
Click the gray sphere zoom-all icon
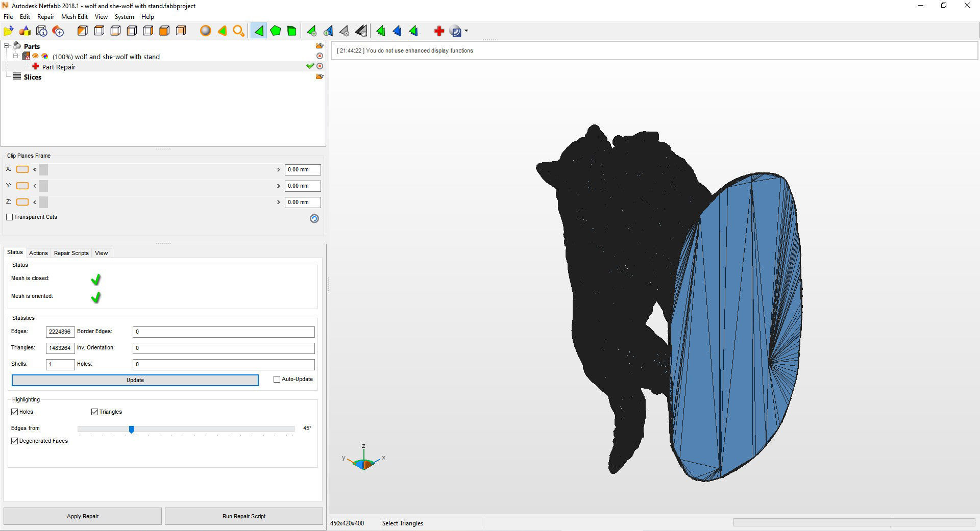[206, 31]
